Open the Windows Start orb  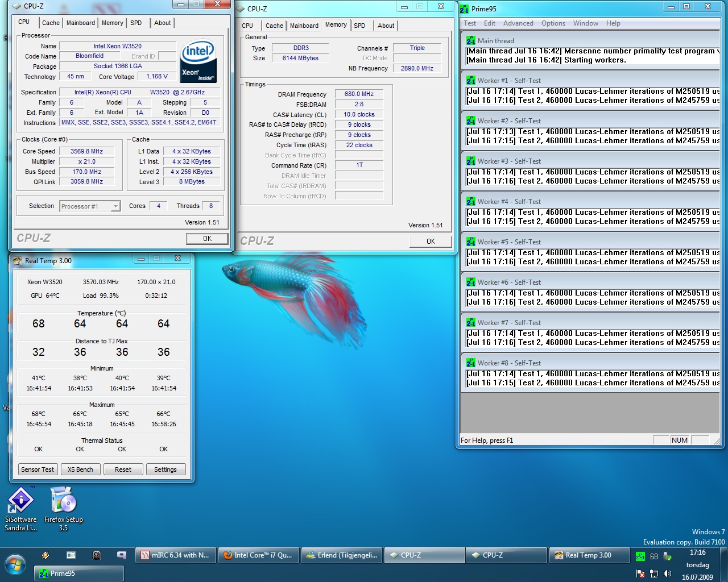[x=15, y=565]
